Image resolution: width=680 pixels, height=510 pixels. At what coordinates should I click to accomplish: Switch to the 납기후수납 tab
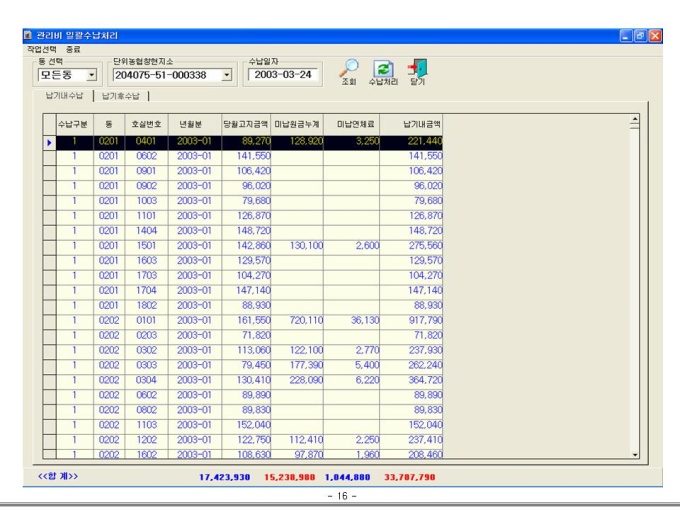click(x=123, y=95)
